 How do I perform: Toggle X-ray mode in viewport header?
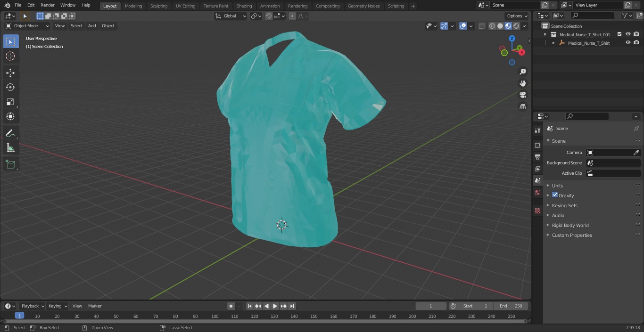[481, 26]
